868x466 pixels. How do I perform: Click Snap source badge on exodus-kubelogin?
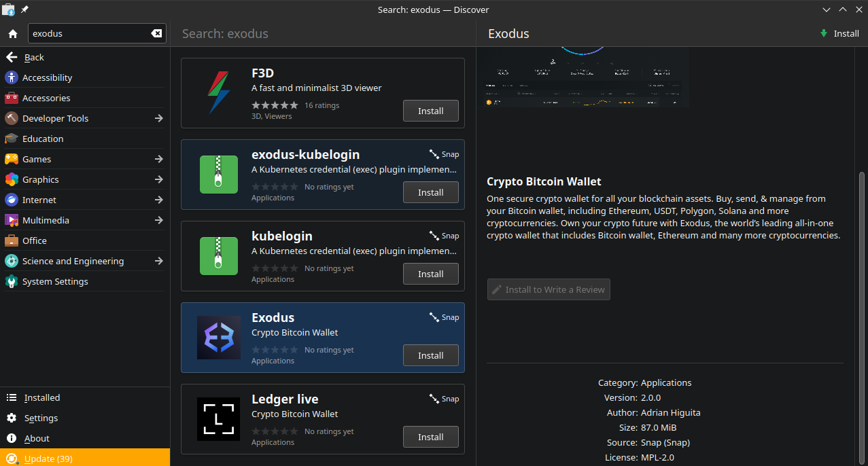pyautogui.click(x=444, y=154)
